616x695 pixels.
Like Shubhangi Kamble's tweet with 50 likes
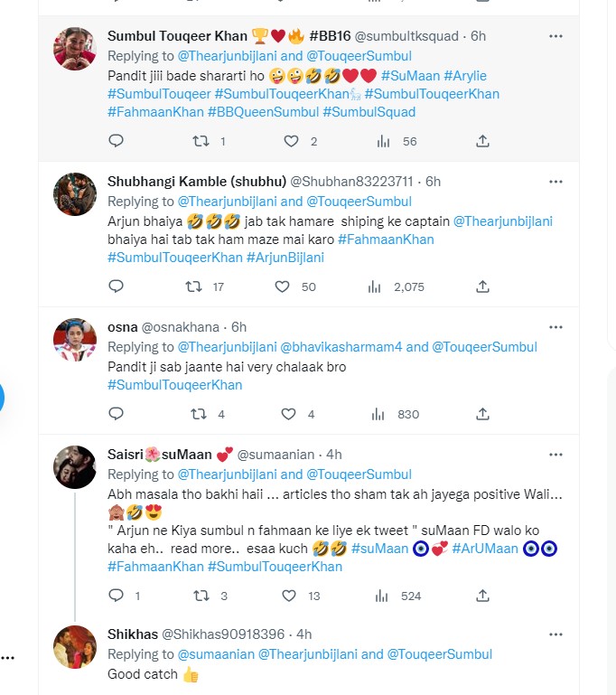coord(283,286)
